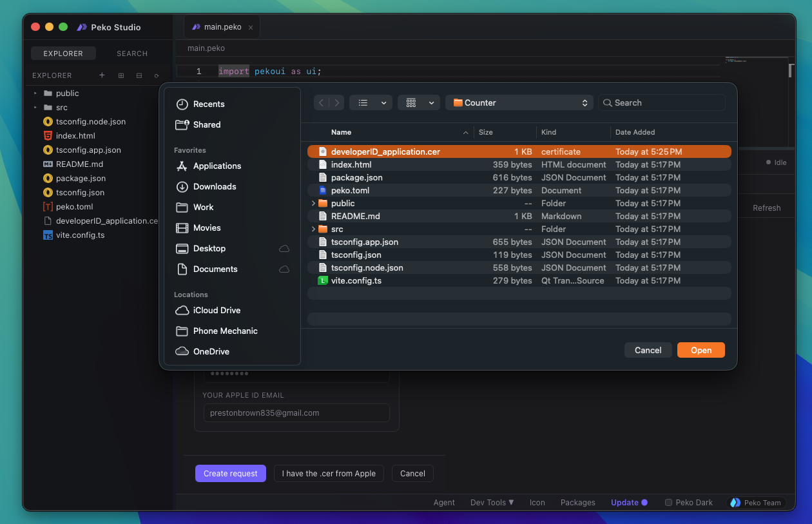Viewport: 812px width, 524px height.
Task: Click the certificate icon of developerID_application.cer
Action: [323, 151]
